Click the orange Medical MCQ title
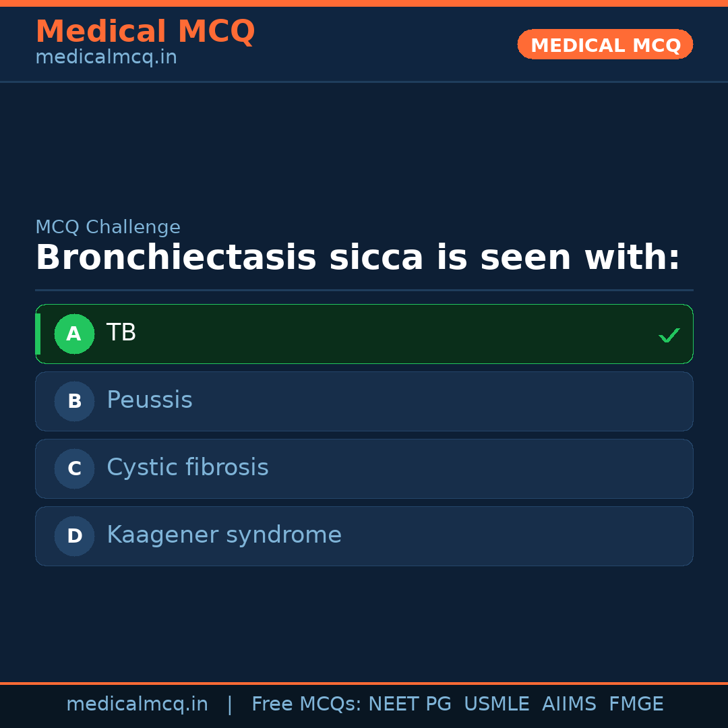728x728 pixels. pos(145,32)
